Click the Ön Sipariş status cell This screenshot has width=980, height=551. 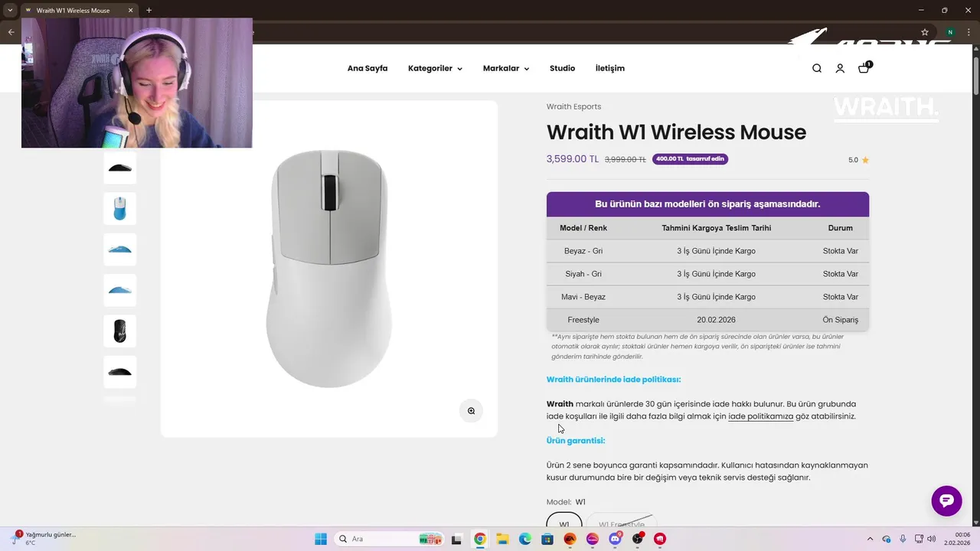[840, 320]
